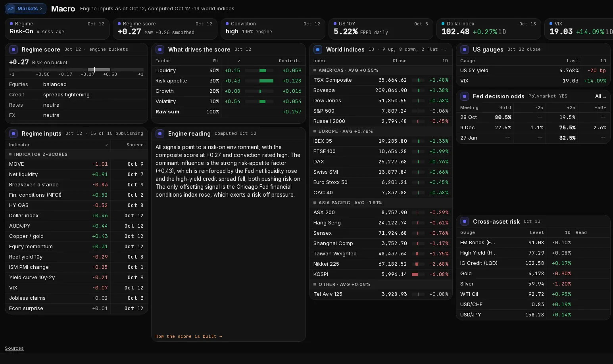This screenshot has height=364, width=613.
Task: Select the FTSE 100 index row
Action: pos(381,151)
